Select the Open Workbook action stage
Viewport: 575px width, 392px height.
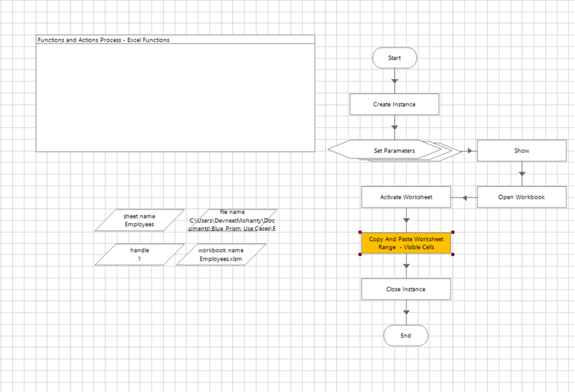[x=521, y=197]
